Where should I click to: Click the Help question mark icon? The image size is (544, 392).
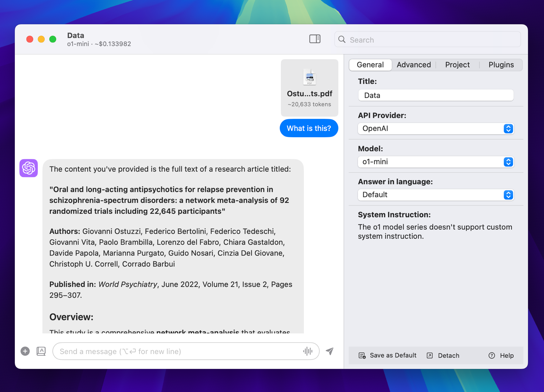pyautogui.click(x=492, y=355)
